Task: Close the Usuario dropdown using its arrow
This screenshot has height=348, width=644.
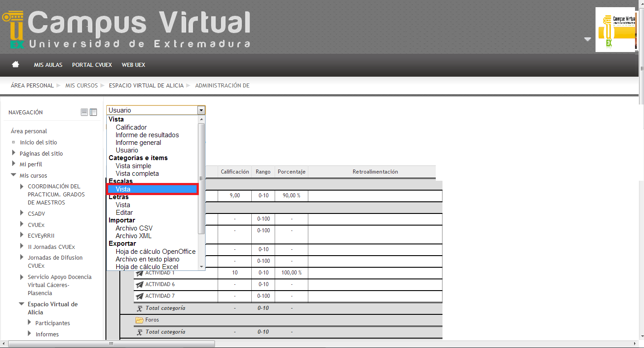Action: [201, 110]
